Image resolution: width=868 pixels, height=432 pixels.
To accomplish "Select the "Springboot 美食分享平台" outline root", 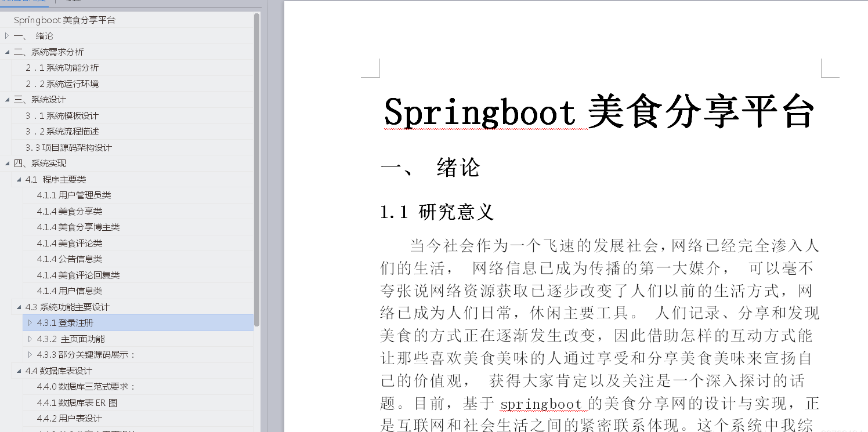I will [x=66, y=20].
